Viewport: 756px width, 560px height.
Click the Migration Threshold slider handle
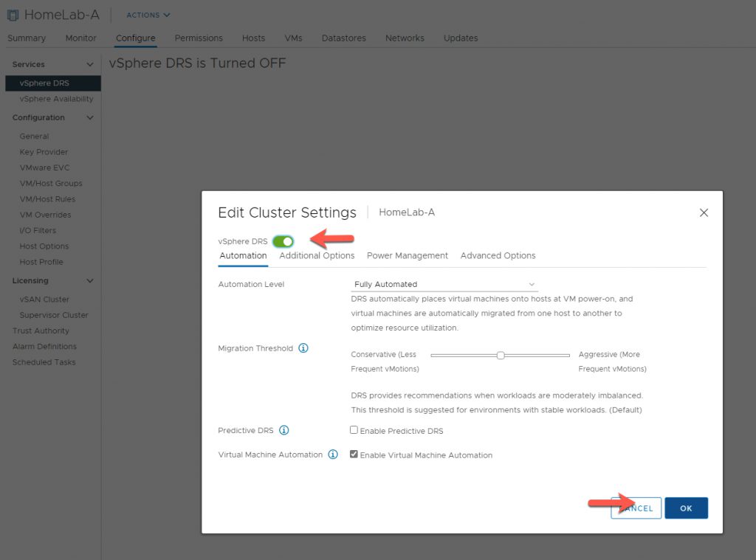pyautogui.click(x=501, y=355)
